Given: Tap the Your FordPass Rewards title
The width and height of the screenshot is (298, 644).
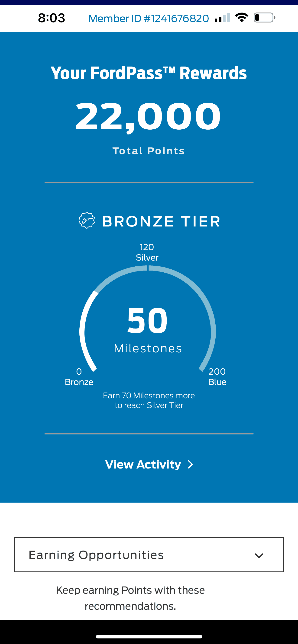Looking at the screenshot, I should click(x=149, y=73).
